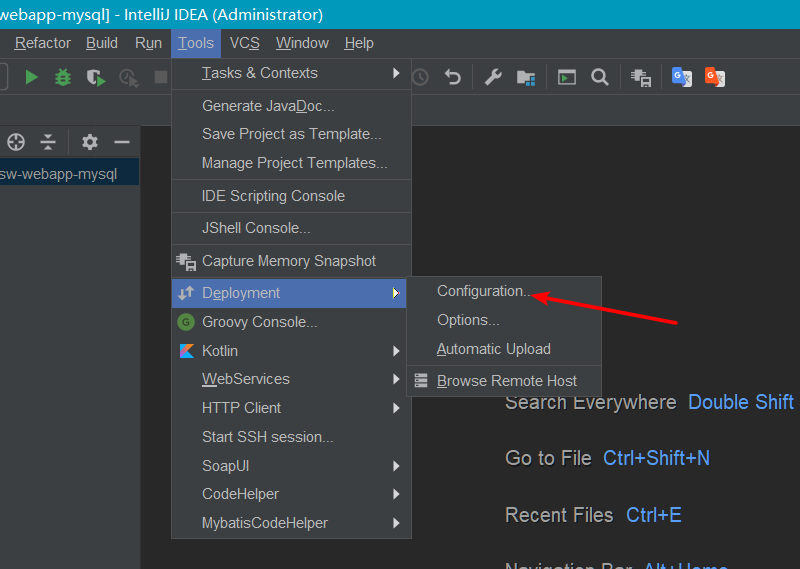Click the 'Go to File' hint text
The image size is (800, 569).
[x=548, y=458]
